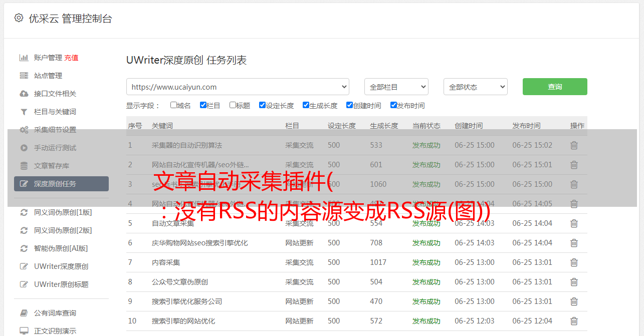Uncheck the 设定长度 display field checkbox

262,105
